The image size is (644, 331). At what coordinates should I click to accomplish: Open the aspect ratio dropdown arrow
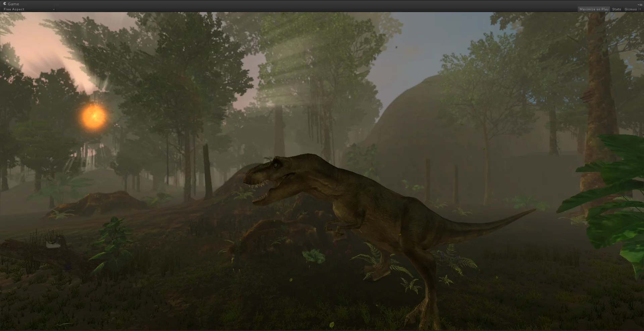pyautogui.click(x=54, y=9)
